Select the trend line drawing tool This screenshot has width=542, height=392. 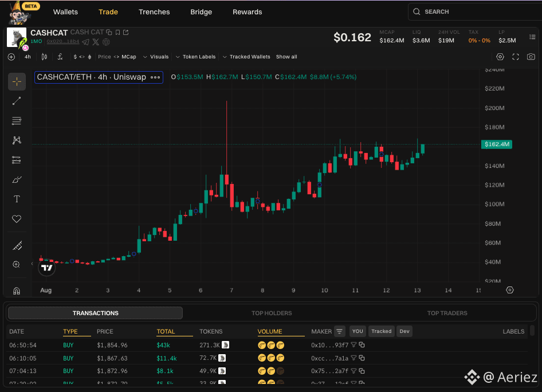(x=17, y=101)
